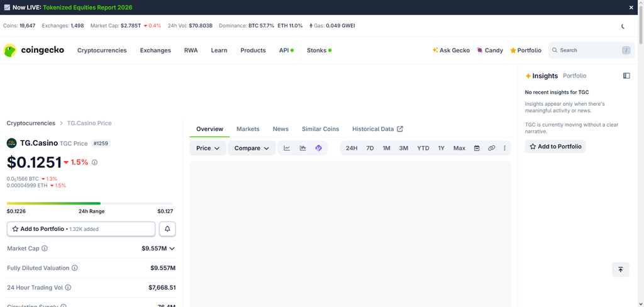Click the purple diamond chart icon
The width and height of the screenshot is (644, 307).
(x=319, y=148)
